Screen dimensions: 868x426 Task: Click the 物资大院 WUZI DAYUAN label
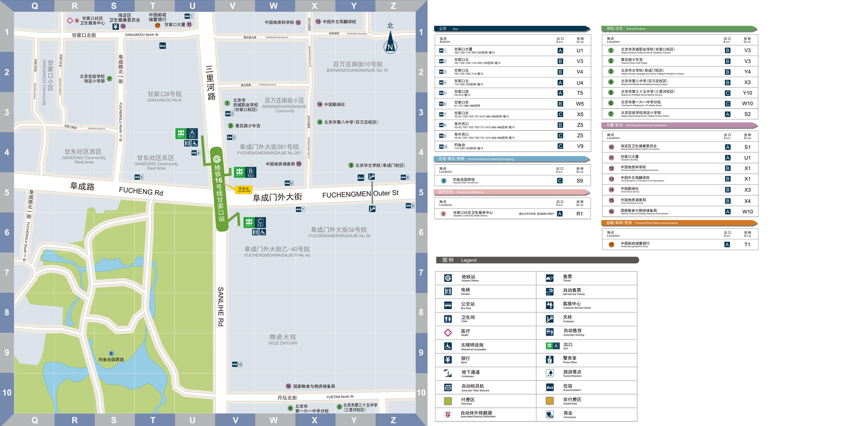point(283,339)
